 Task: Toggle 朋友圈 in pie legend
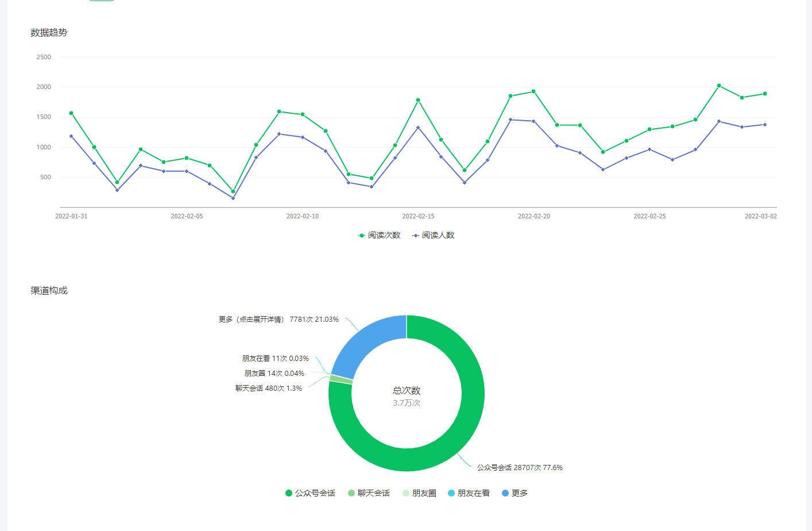click(419, 493)
